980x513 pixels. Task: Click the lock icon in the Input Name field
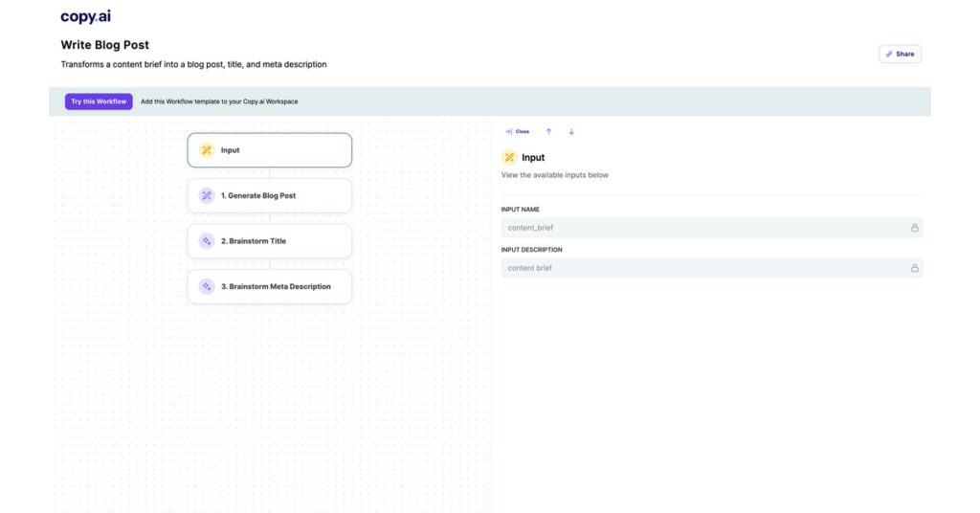pos(914,228)
